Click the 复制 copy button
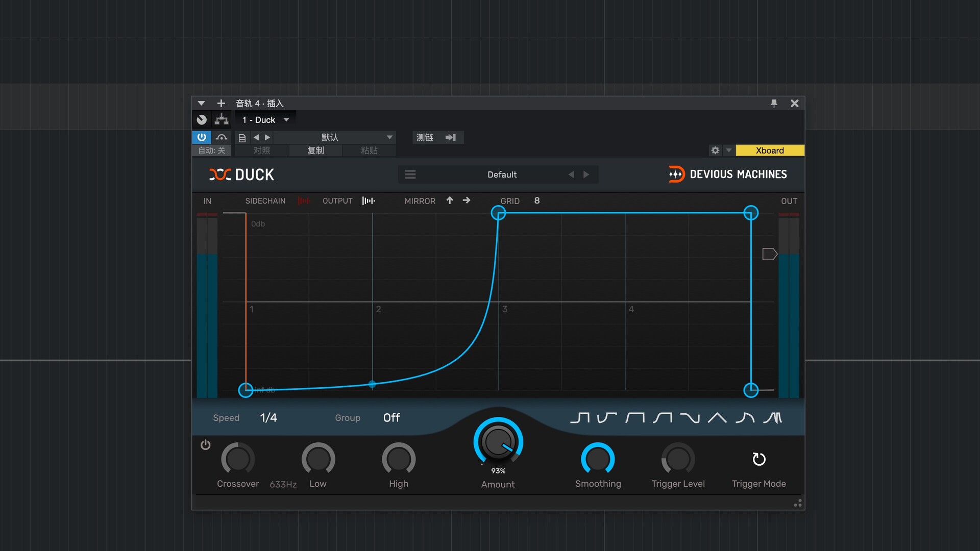 tap(316, 151)
